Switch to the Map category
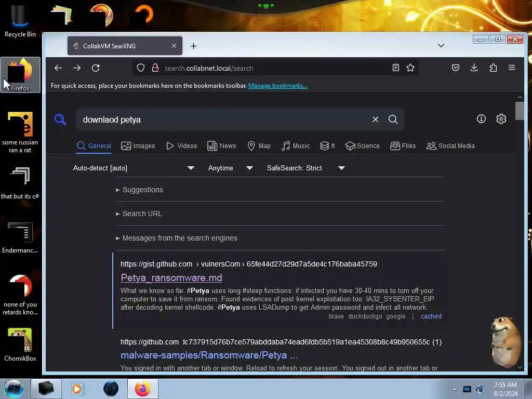532x399 pixels. [x=259, y=146]
